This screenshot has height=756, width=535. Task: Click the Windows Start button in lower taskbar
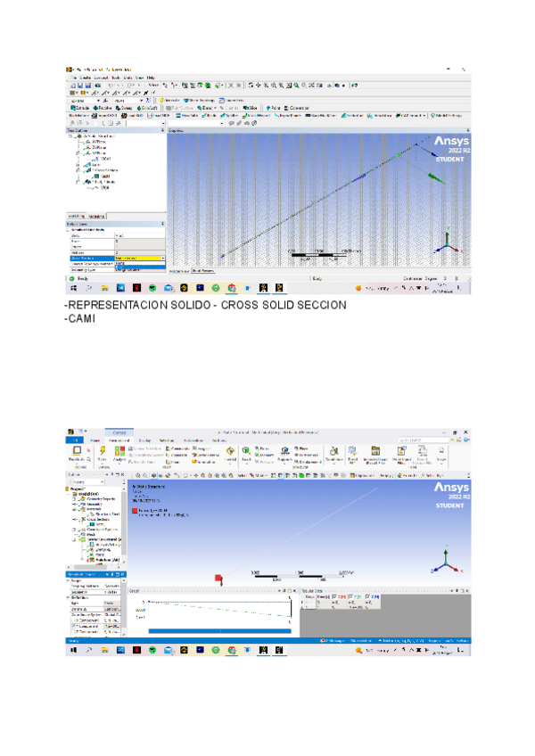point(71,650)
